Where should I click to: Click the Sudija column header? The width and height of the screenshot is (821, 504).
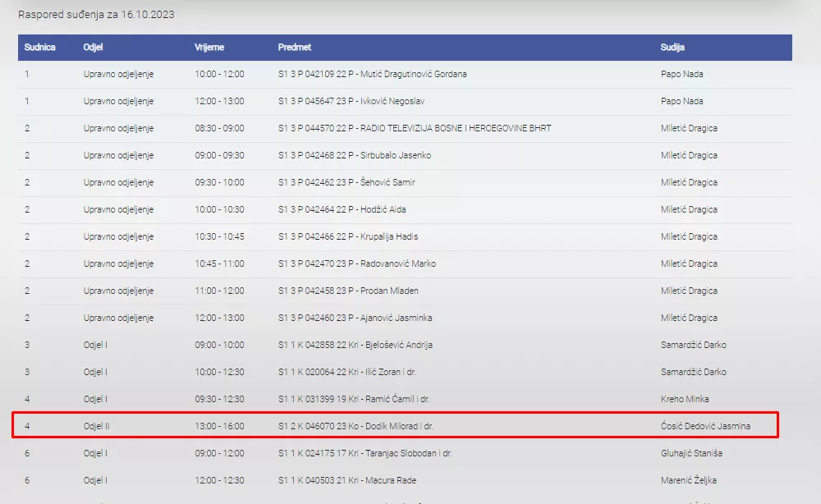pyautogui.click(x=672, y=48)
